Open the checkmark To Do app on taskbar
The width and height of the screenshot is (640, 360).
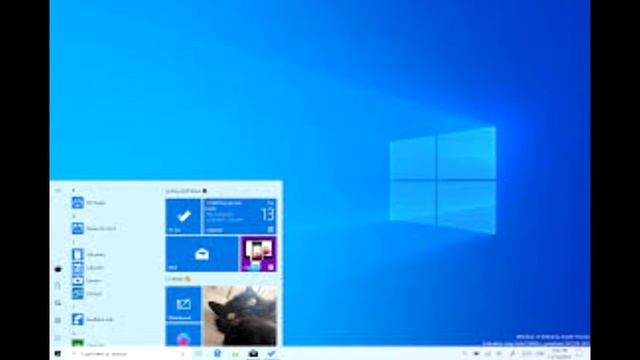(x=271, y=353)
